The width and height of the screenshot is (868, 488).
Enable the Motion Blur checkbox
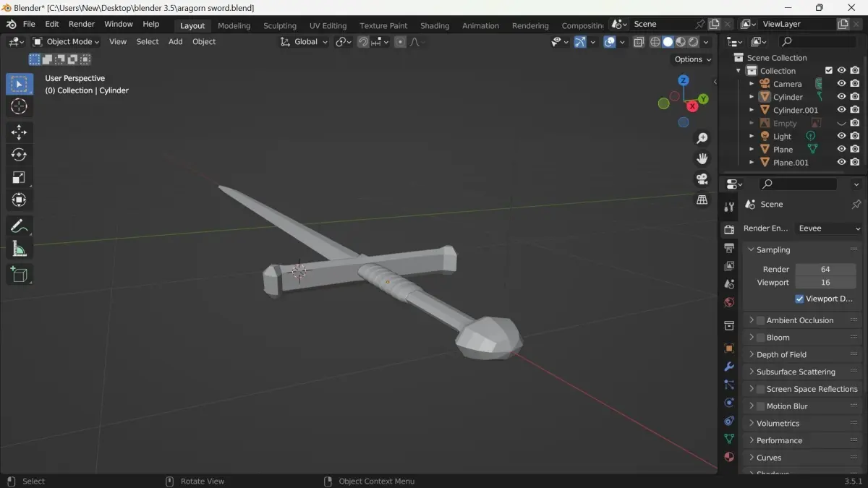pyautogui.click(x=760, y=406)
